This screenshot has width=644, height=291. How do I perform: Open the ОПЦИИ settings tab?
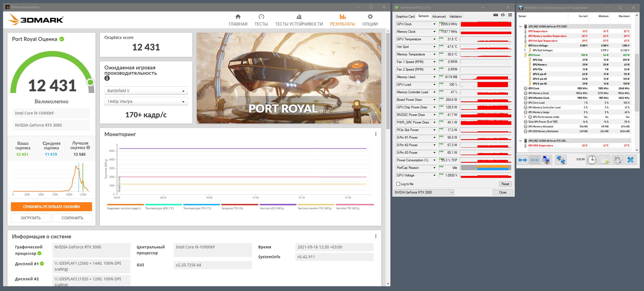click(370, 20)
